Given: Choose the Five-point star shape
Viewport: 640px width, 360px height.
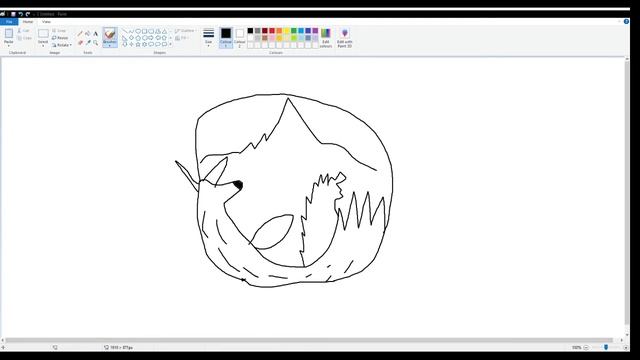Looking at the screenshot, I should point(138,44).
